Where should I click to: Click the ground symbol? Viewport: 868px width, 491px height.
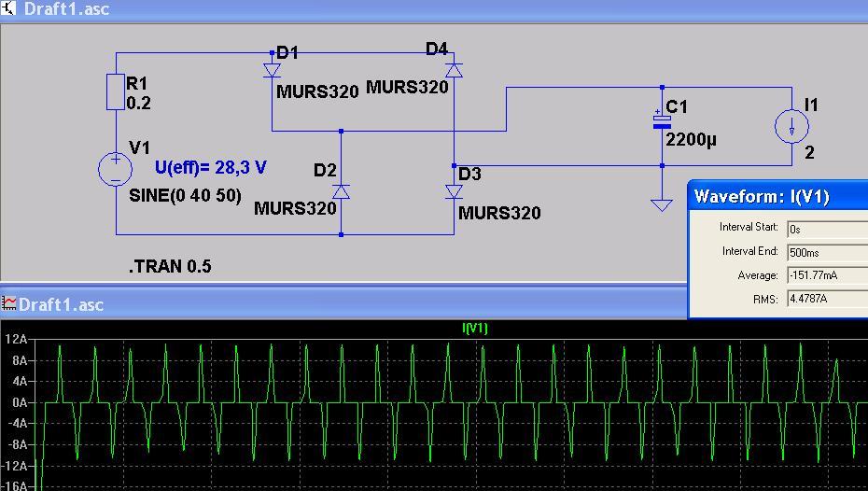[x=662, y=205]
